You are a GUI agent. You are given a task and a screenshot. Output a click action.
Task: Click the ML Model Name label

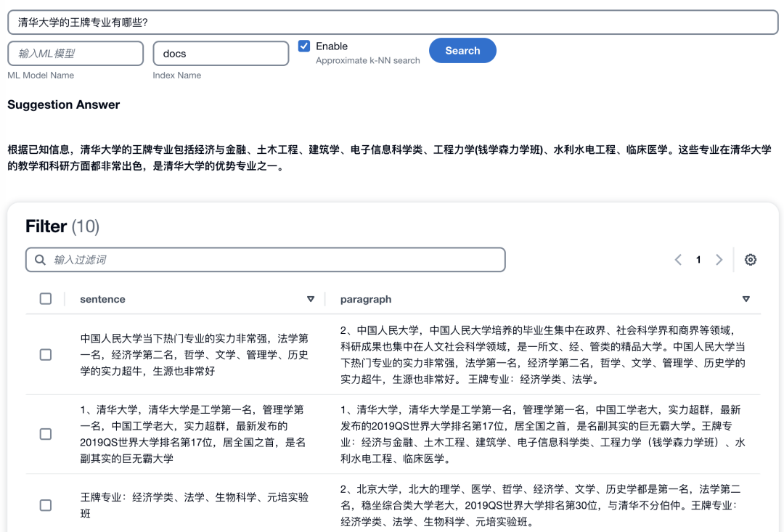pos(41,75)
